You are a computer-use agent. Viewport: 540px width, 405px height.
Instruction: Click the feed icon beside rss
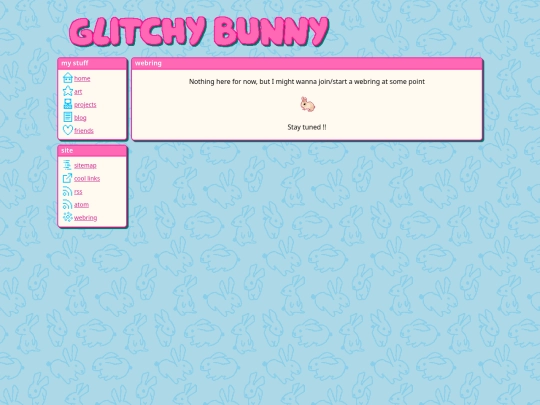click(68, 191)
